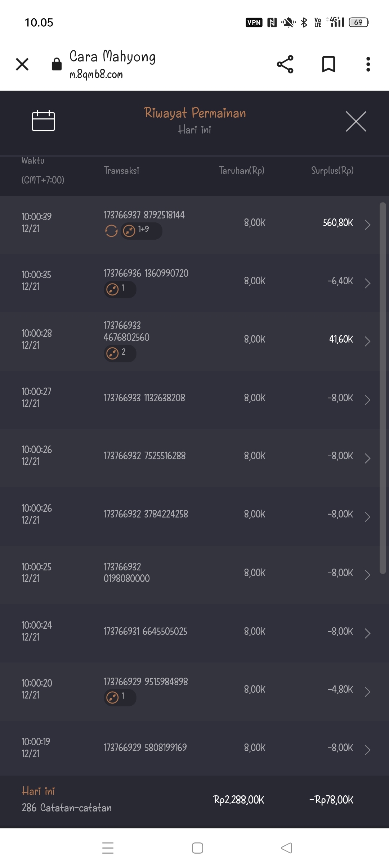
Task: Bookmark this page with bookmark icon
Action: (328, 64)
